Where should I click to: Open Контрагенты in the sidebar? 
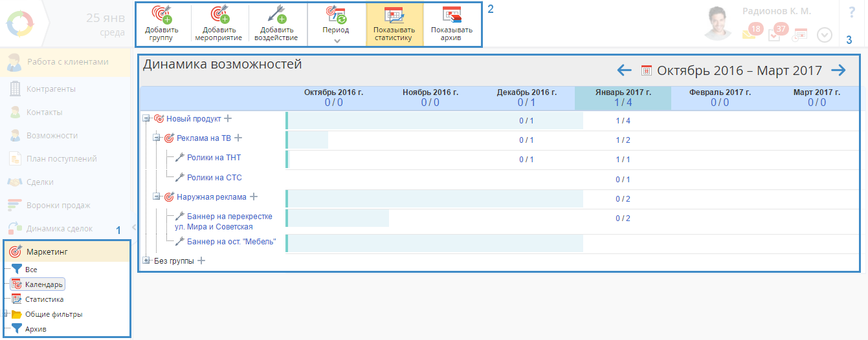[x=51, y=89]
